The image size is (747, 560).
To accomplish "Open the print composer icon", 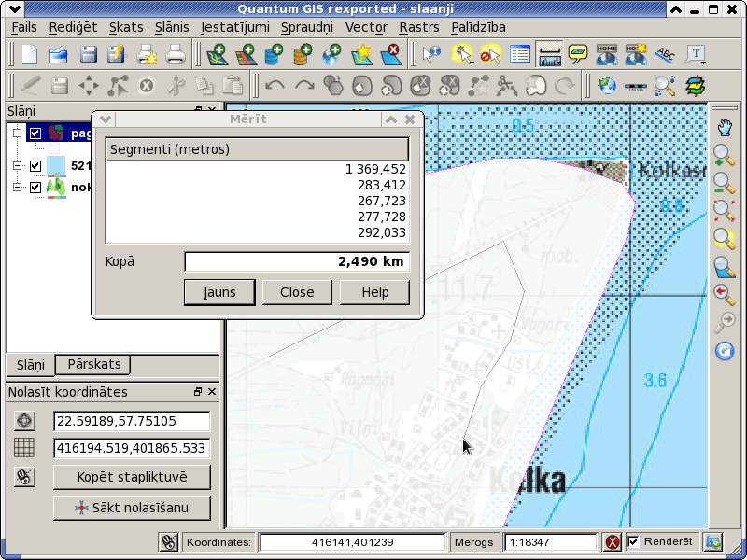I will click(x=147, y=54).
